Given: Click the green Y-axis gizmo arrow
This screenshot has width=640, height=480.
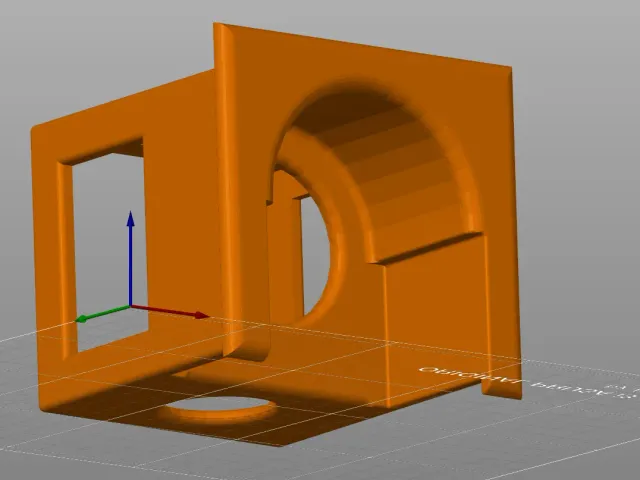Looking at the screenshot, I should tap(103, 313).
